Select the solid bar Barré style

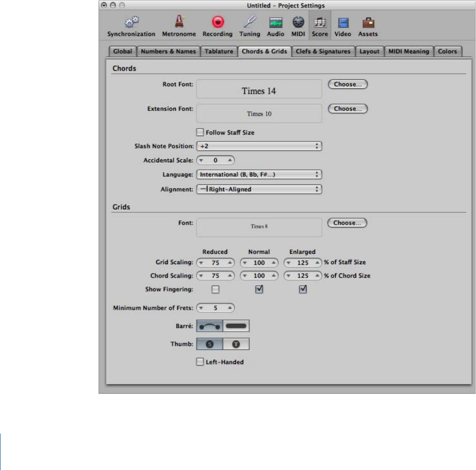[x=236, y=326]
